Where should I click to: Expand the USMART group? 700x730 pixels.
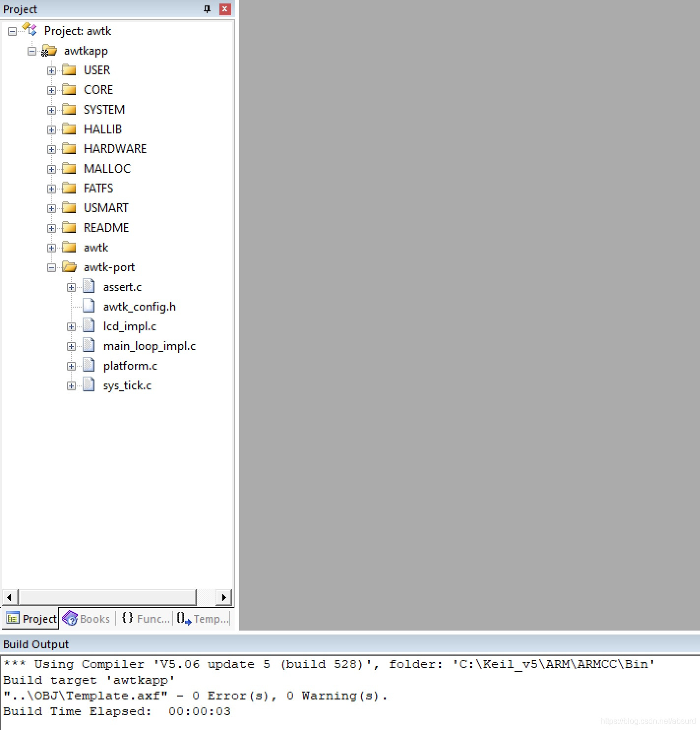[52, 209]
